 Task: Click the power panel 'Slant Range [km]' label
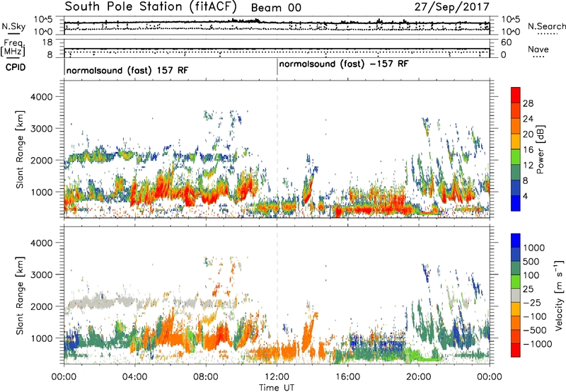20,149
